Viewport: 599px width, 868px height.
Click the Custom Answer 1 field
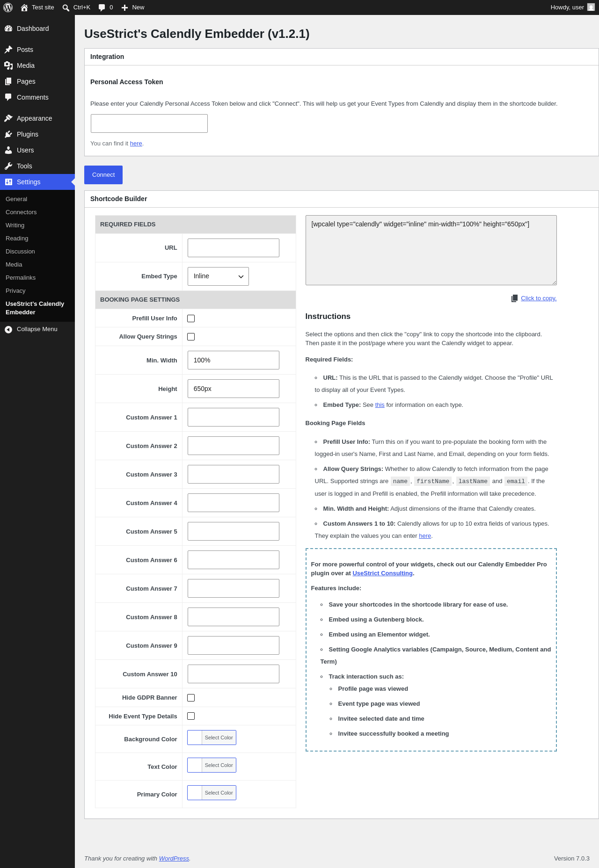pos(234,417)
